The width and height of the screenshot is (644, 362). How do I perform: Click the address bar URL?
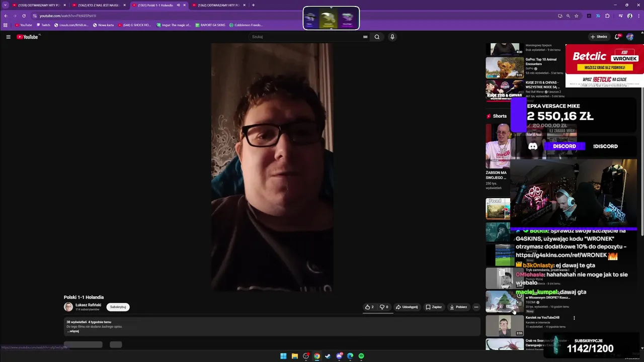67,16
